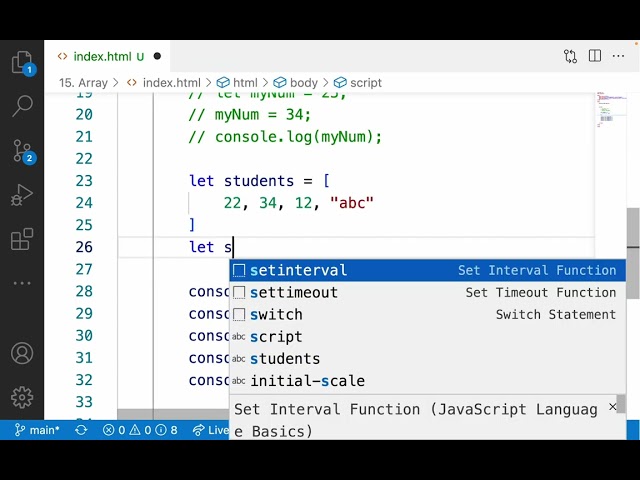Close the suggestion details panel
Image resolution: width=640 pixels, height=480 pixels.
(x=612, y=407)
